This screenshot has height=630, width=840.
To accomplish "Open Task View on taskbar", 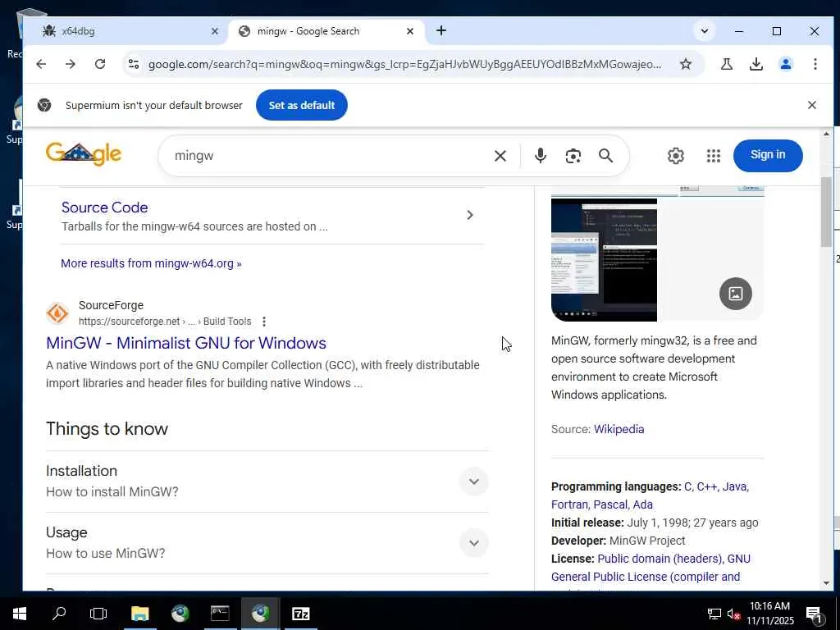I will 98,614.
